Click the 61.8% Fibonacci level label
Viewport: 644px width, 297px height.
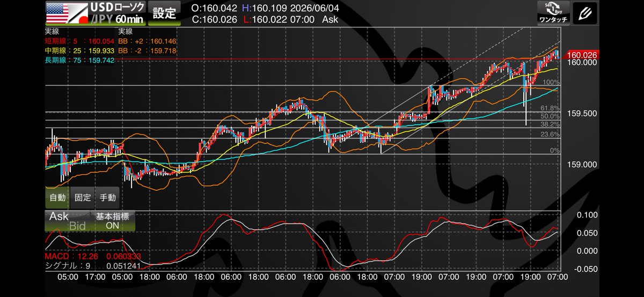pos(550,108)
